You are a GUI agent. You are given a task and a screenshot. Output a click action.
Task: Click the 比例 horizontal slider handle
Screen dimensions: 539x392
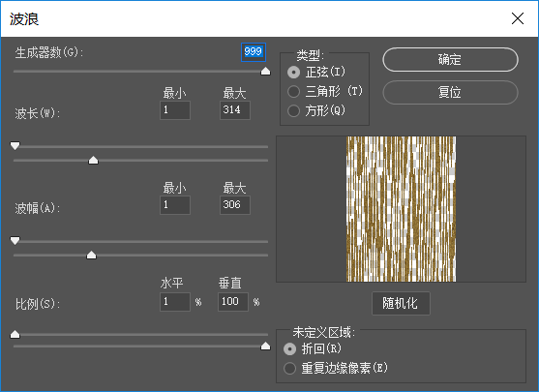[x=15, y=334]
